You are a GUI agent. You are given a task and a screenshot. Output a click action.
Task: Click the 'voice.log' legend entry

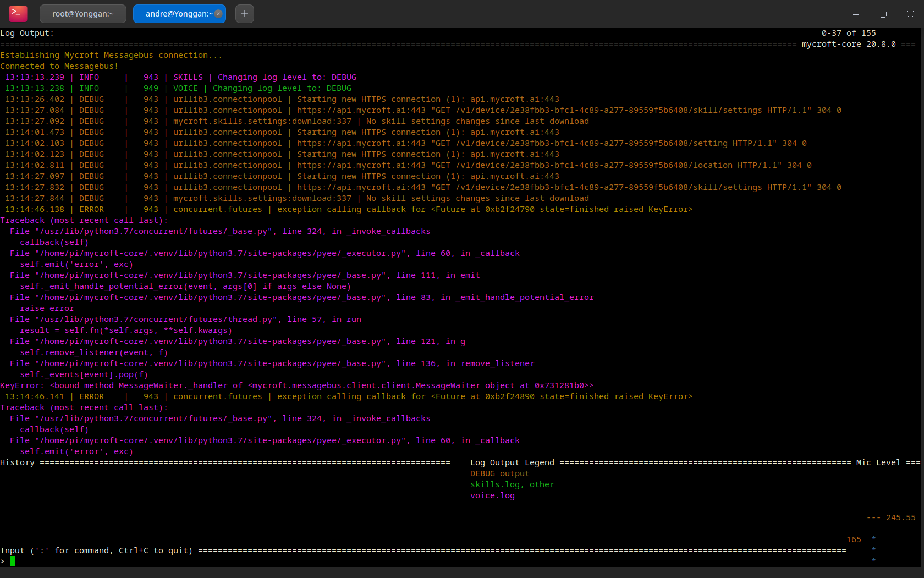[x=492, y=495]
